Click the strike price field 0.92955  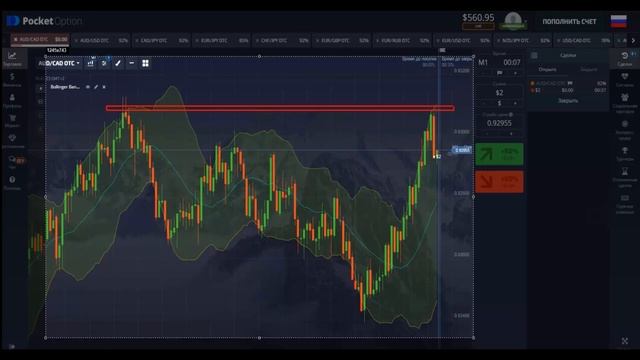499,123
